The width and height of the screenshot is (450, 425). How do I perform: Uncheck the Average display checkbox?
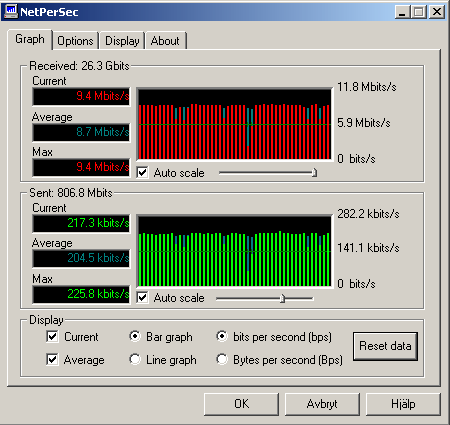(x=52, y=360)
